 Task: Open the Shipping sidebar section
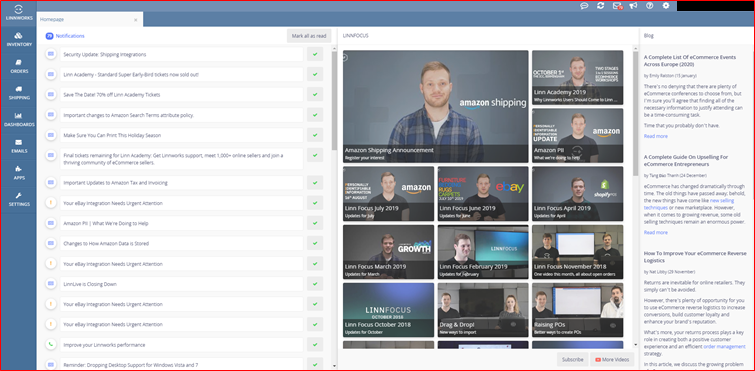click(x=18, y=93)
